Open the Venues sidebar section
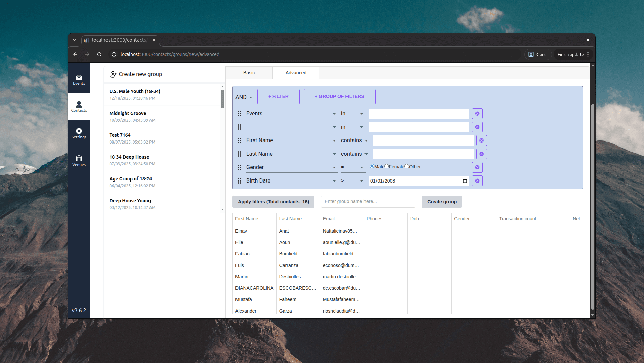644x363 pixels. [79, 161]
